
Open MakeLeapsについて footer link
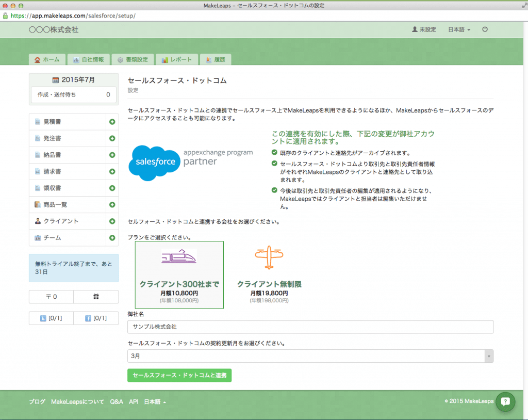77,402
